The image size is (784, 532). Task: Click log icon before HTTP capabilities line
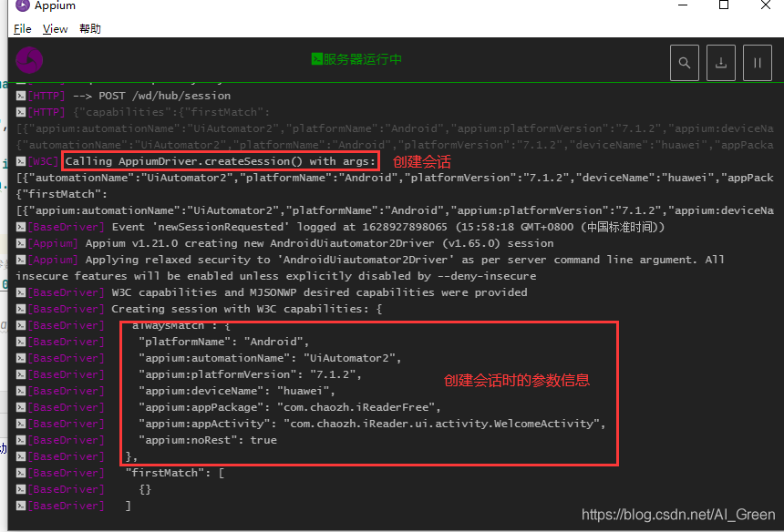20,112
